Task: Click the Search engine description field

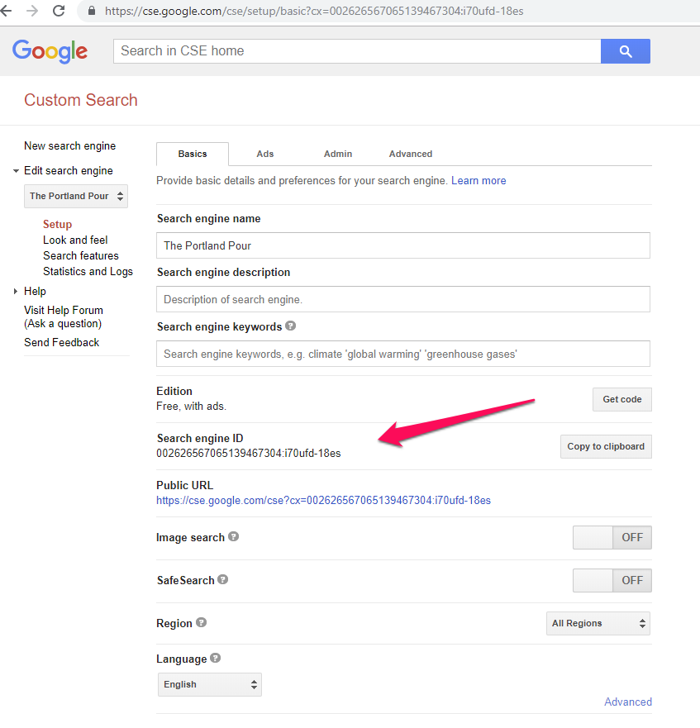Action: click(403, 299)
